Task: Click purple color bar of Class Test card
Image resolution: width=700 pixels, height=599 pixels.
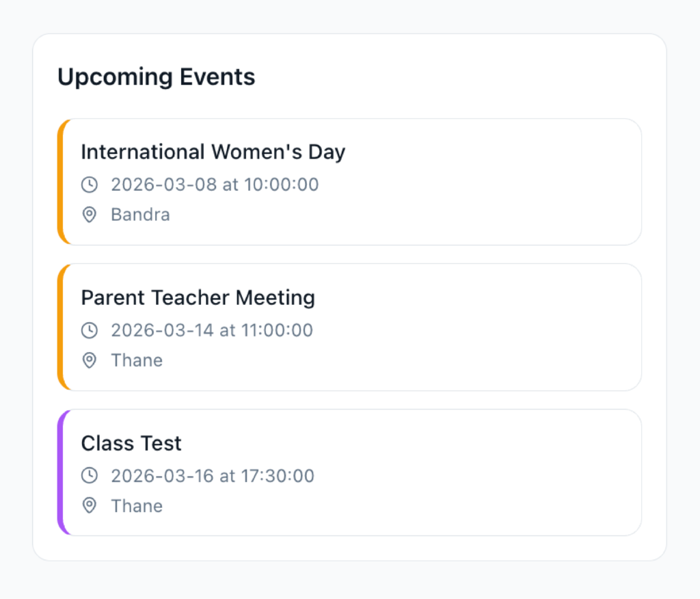Action: click(60, 472)
